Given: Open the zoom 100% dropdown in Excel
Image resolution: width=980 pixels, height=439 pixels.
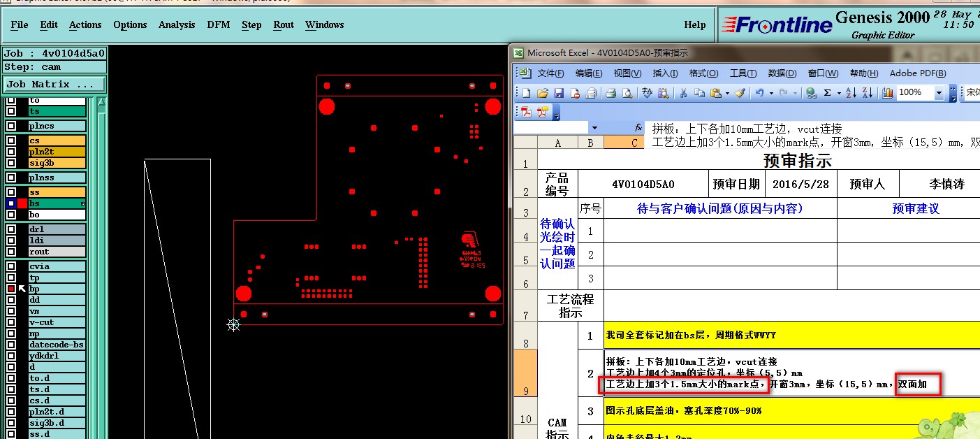Looking at the screenshot, I should [x=939, y=93].
